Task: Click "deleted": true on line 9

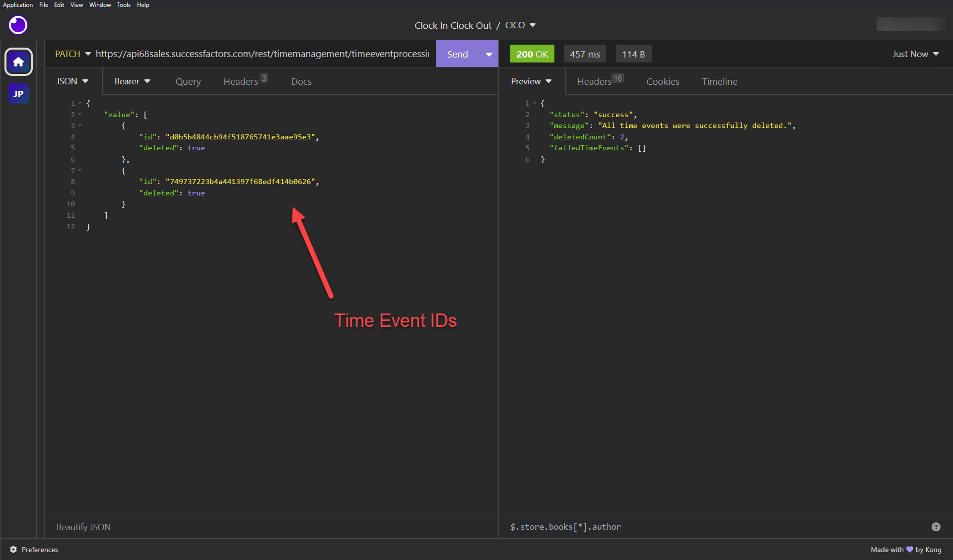Action: pos(172,193)
